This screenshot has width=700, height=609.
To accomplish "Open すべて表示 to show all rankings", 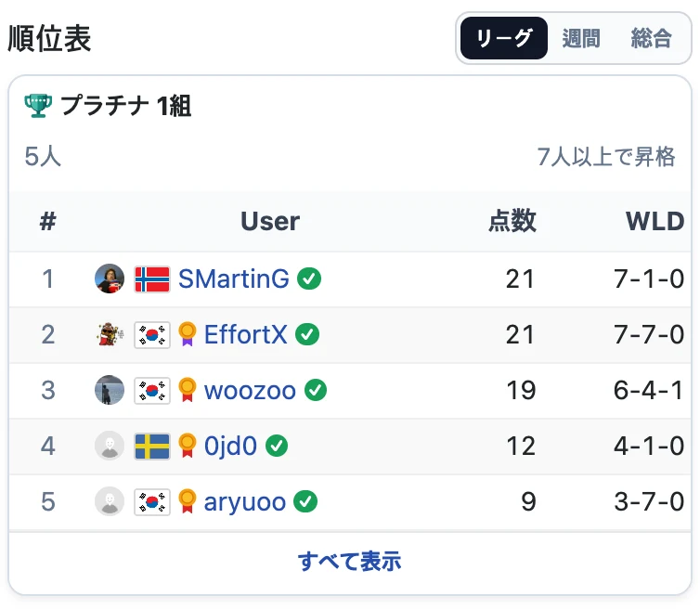I will point(350,562).
